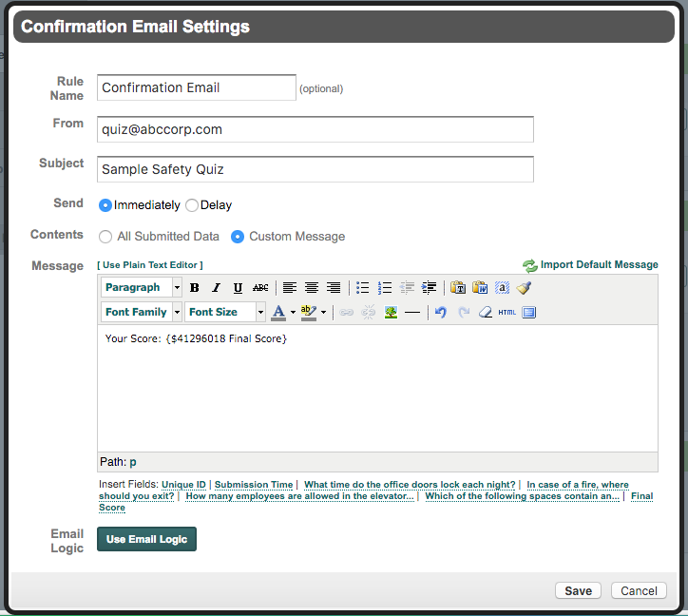
Task: Insert the Unique ID field
Action: pos(183,484)
